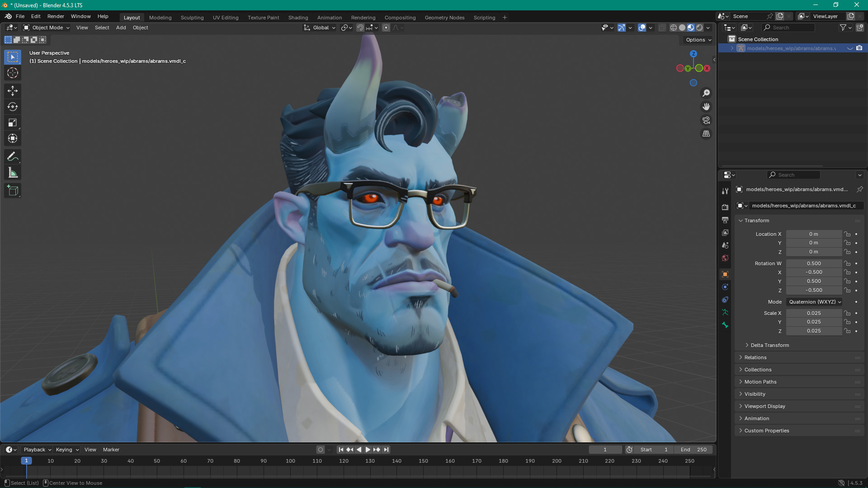Toggle render visibility of abrams object in outliner

click(859, 48)
